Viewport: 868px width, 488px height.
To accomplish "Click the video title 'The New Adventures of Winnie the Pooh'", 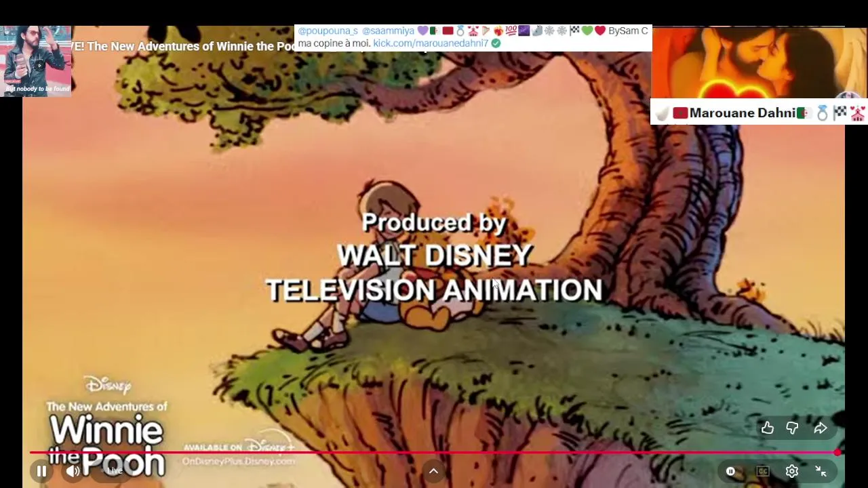I will [191, 46].
